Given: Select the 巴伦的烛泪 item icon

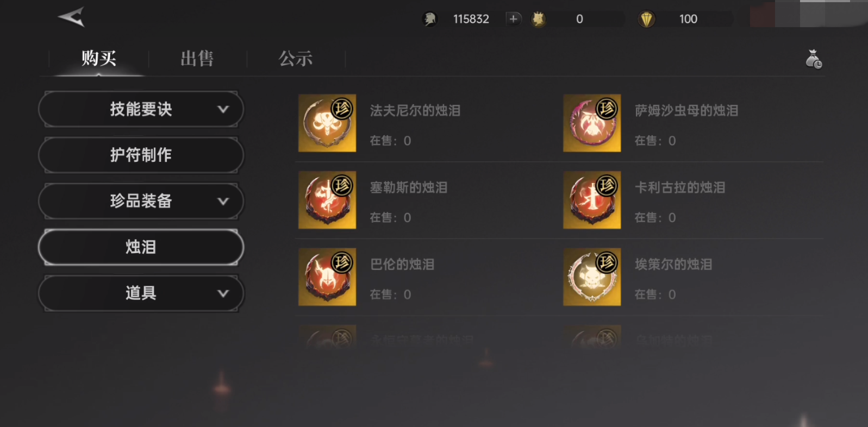Looking at the screenshot, I should tap(327, 277).
